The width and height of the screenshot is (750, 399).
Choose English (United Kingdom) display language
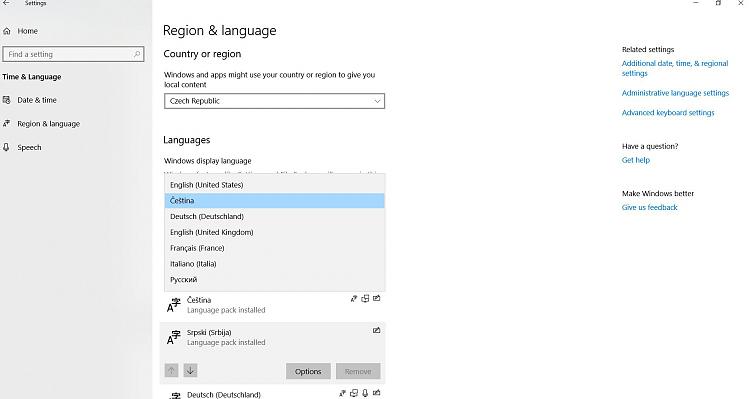[275, 233]
